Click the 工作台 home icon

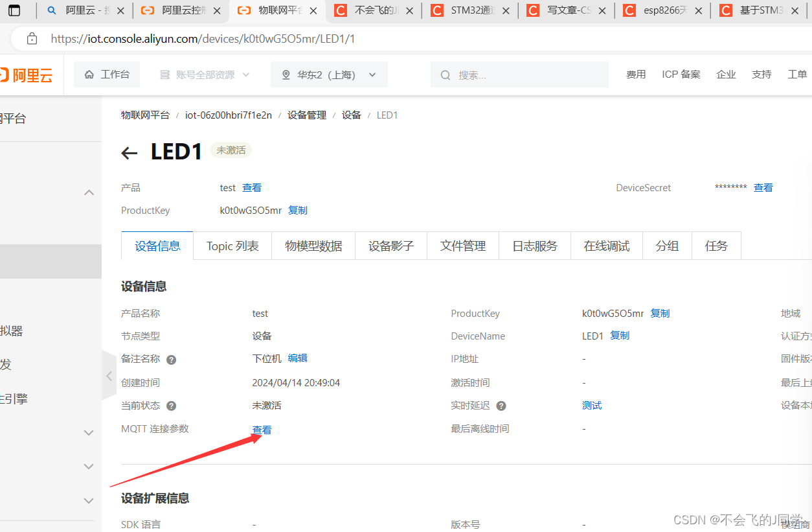coord(90,74)
